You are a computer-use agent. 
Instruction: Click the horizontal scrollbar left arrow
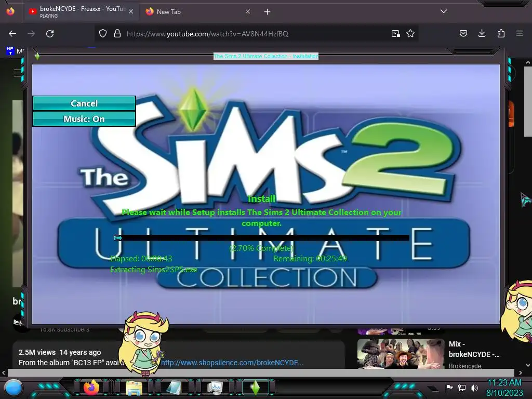tap(4, 373)
